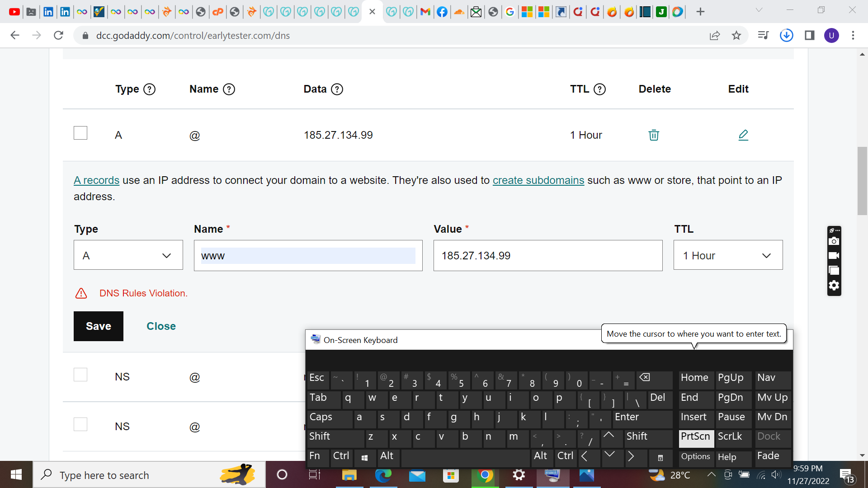Open the record Type dropdown showing A

click(x=128, y=255)
